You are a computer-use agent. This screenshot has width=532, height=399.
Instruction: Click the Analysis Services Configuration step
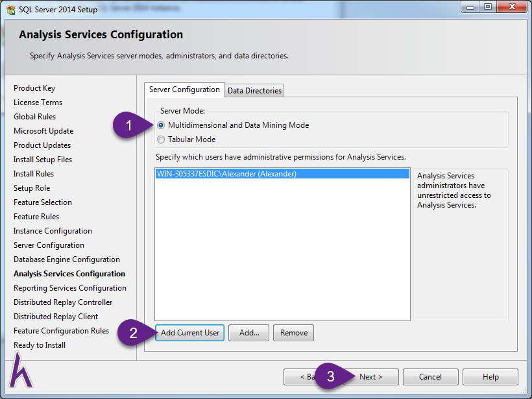coord(69,274)
